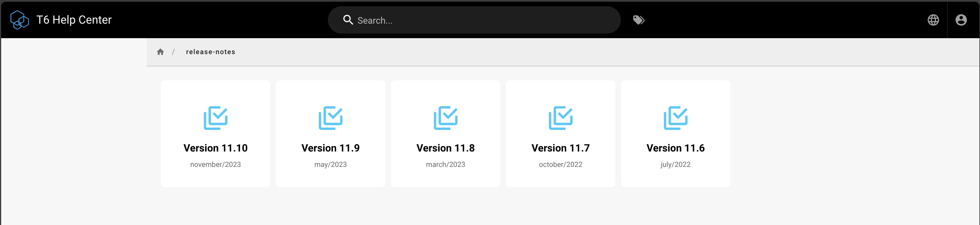Click the Version 11.8 checkmark icon
This screenshot has width=980, height=225.
pos(445,118)
